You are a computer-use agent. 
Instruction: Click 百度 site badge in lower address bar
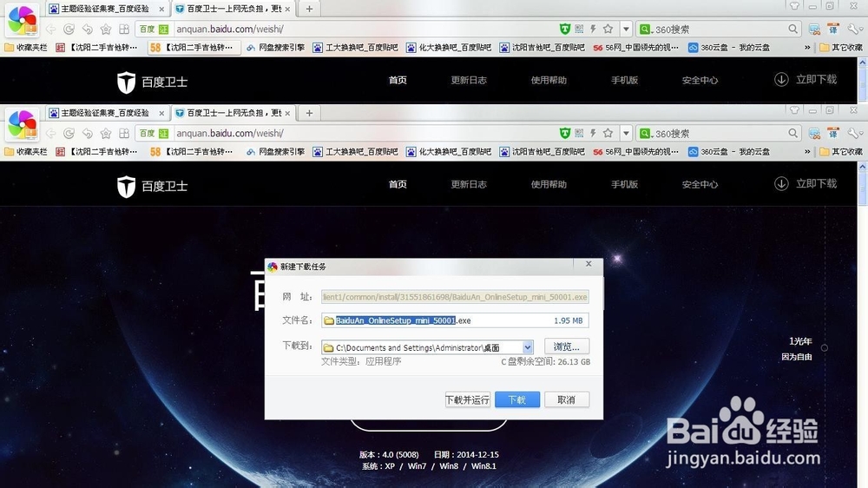(x=154, y=134)
